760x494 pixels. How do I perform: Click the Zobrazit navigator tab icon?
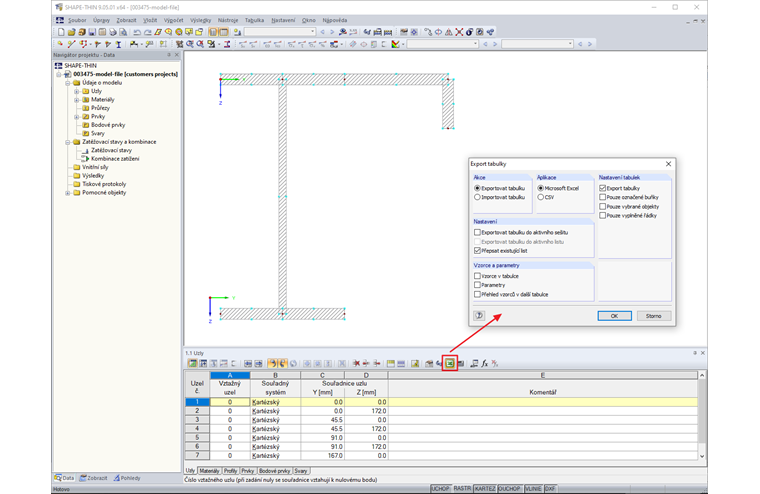click(x=83, y=478)
